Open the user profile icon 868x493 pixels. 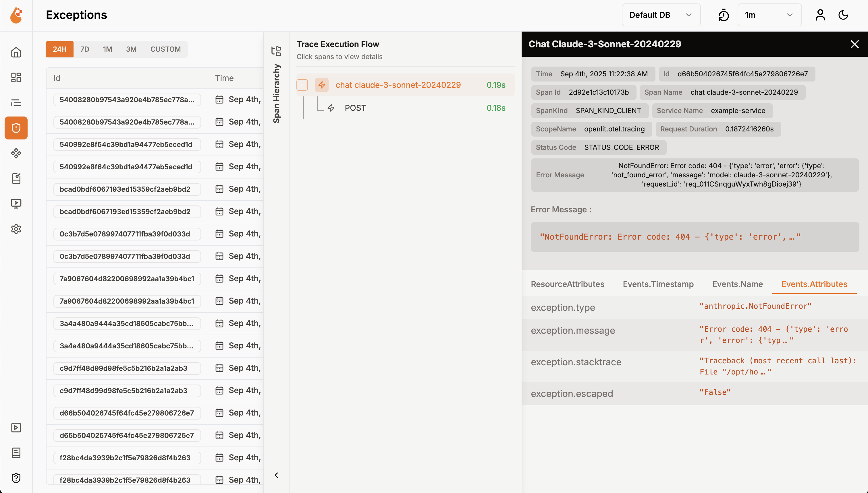[x=820, y=15]
